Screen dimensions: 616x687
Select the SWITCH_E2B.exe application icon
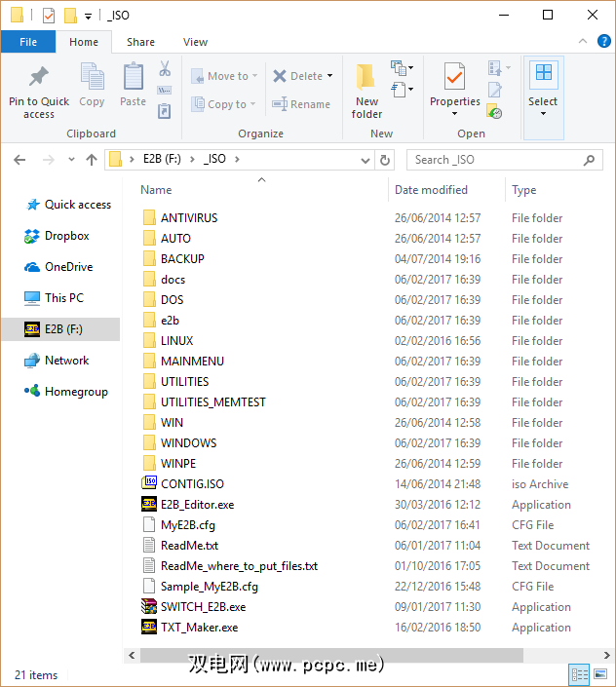(x=149, y=606)
